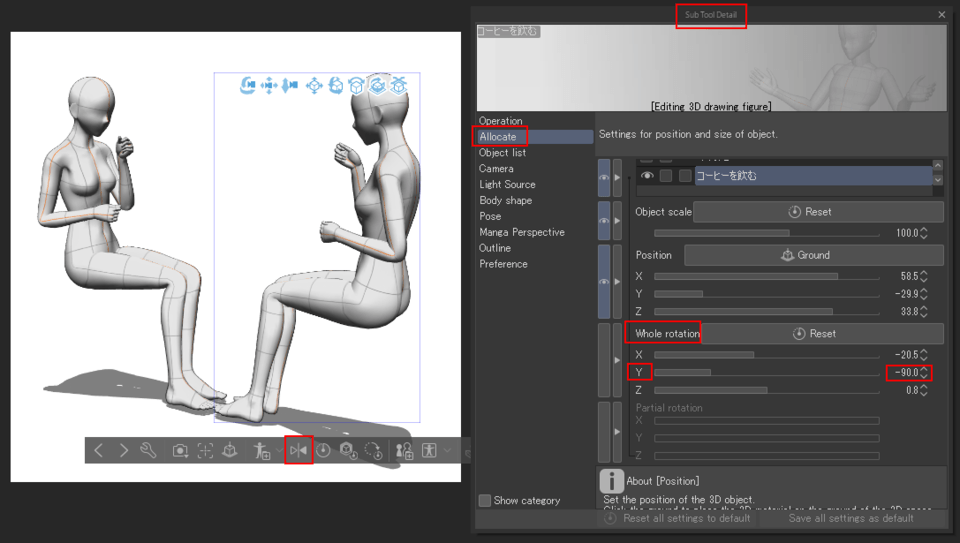Select previous 3D object with left arrow
The image size is (960, 543).
tap(99, 451)
